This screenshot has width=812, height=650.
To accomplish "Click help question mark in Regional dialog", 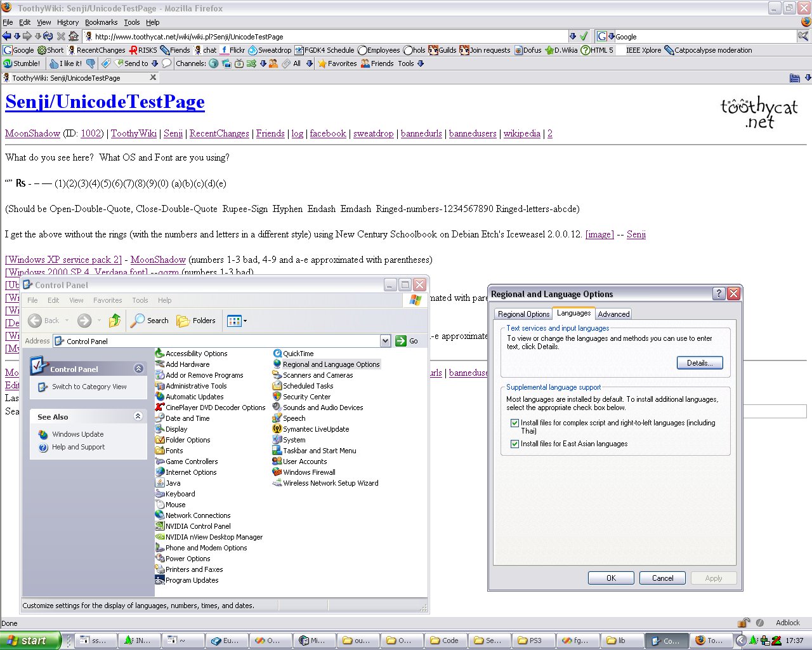I will tap(719, 293).
